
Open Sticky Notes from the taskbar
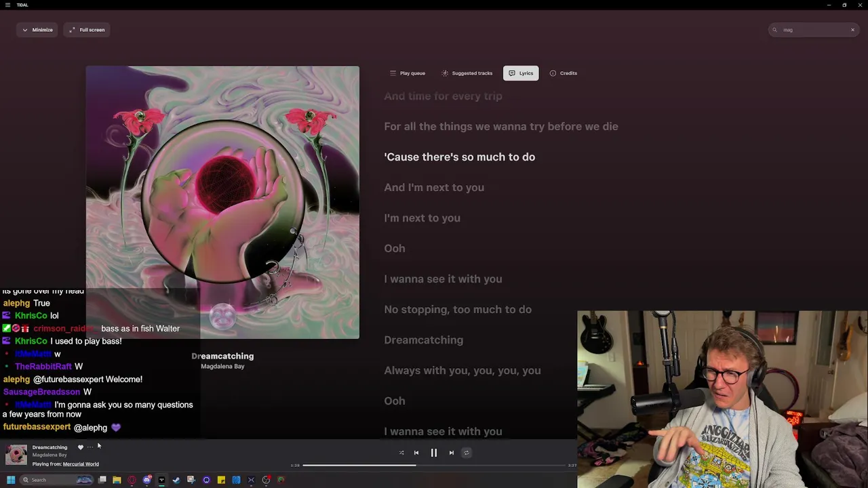(x=221, y=480)
